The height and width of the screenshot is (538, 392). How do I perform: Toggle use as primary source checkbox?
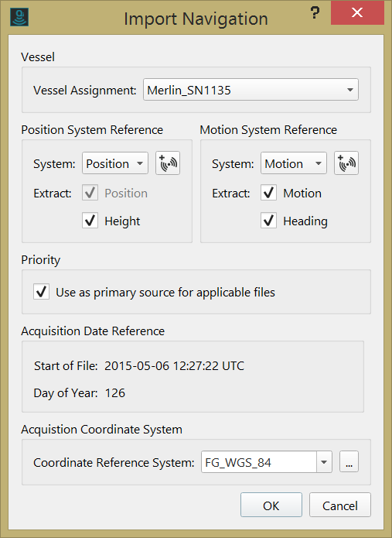[x=41, y=292]
